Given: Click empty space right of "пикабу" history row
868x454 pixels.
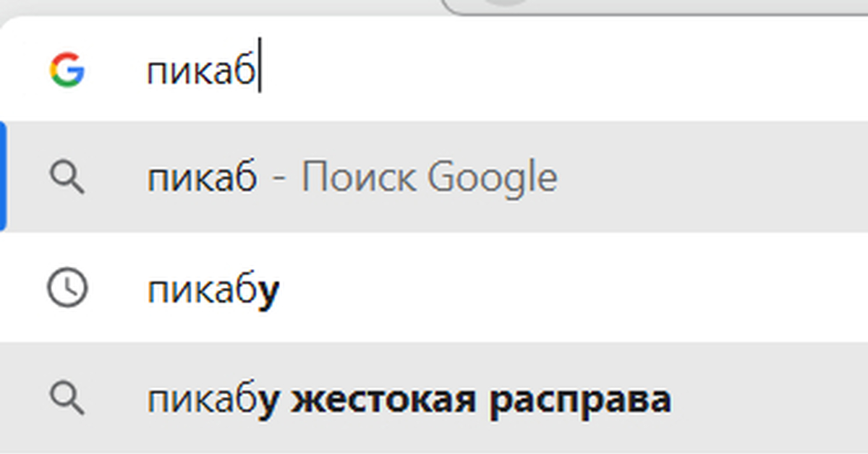Looking at the screenshot, I should click(579, 288).
